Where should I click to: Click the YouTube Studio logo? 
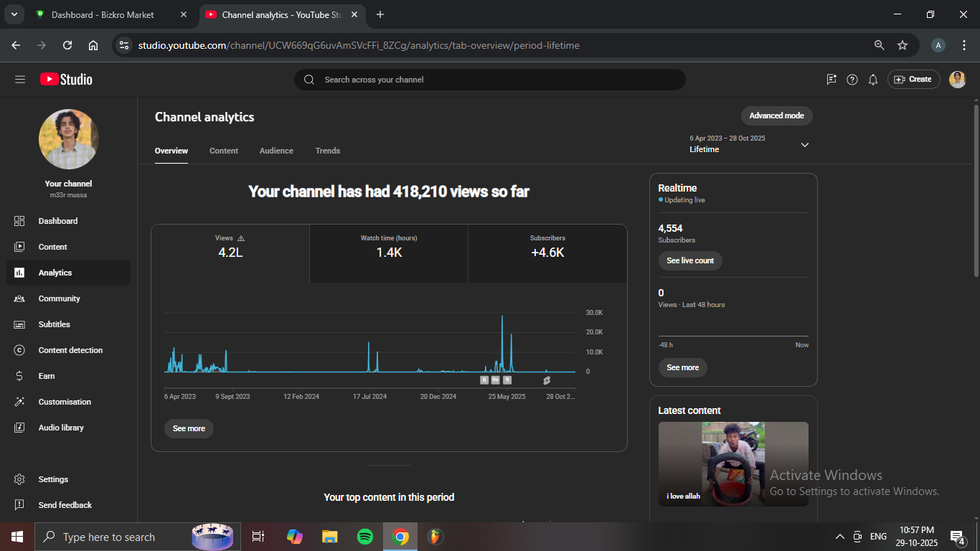66,80
